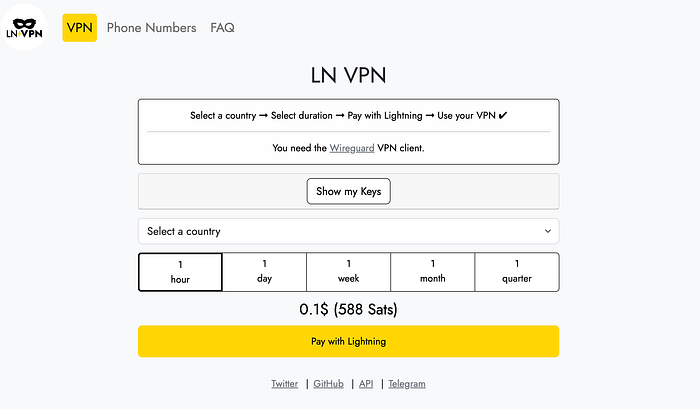Open the Telegram footer link

point(407,384)
